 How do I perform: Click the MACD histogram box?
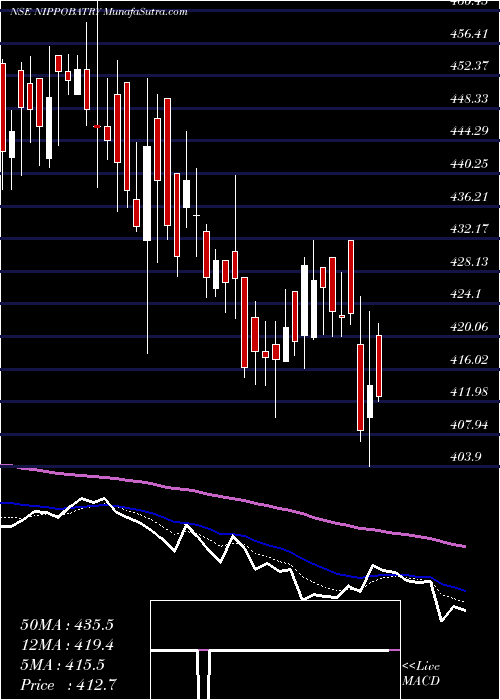pyautogui.click(x=275, y=650)
